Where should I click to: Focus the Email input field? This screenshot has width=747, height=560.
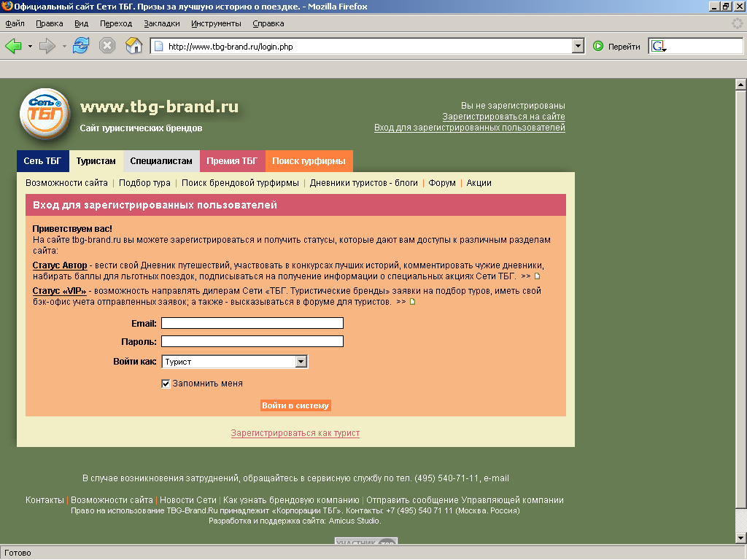click(x=252, y=323)
